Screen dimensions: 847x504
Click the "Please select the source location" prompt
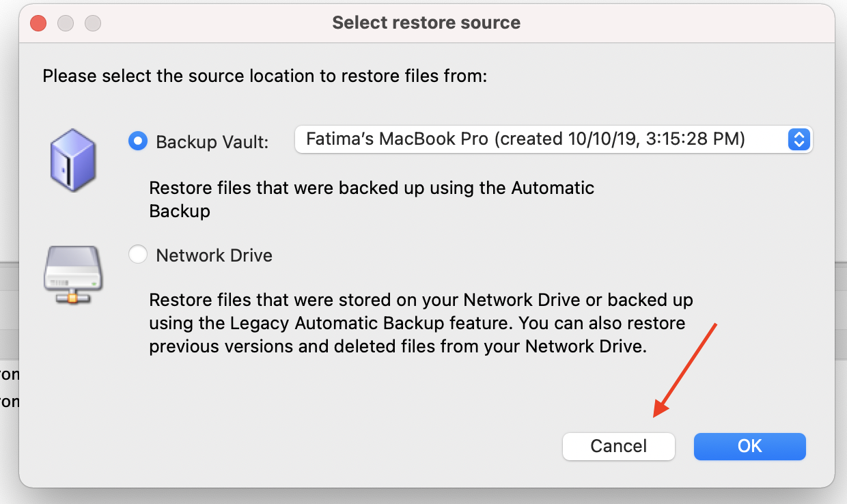265,75
